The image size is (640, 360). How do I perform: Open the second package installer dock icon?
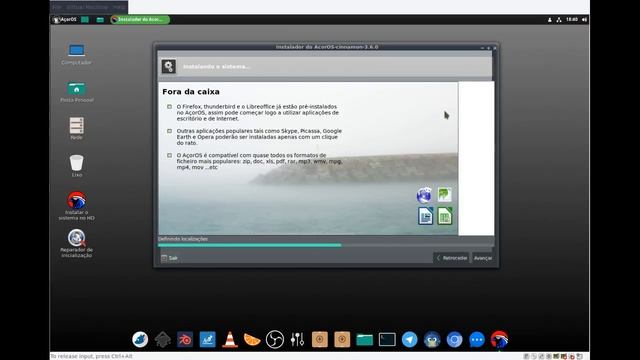(x=342, y=339)
